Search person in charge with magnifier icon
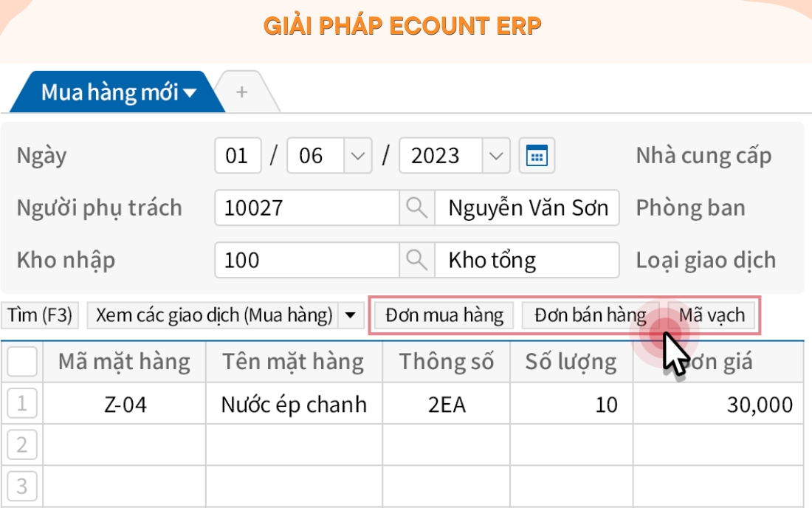This screenshot has width=812, height=508. click(416, 207)
